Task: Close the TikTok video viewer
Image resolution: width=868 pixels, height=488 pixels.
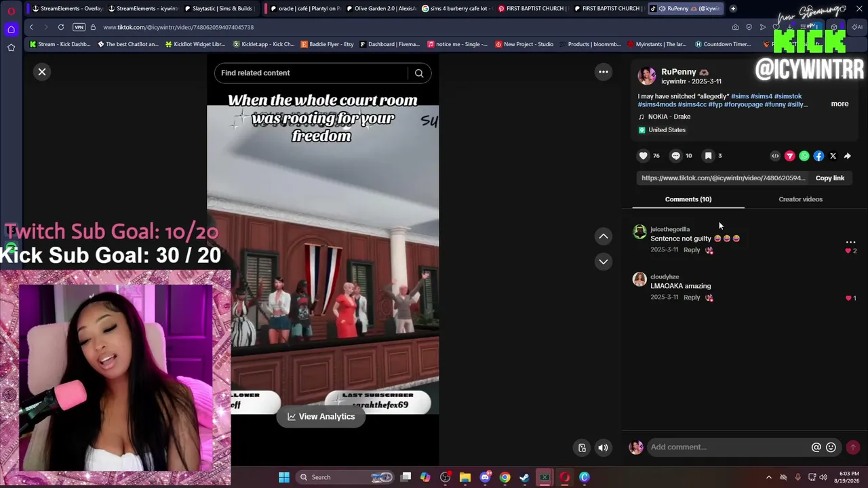Action: point(42,72)
